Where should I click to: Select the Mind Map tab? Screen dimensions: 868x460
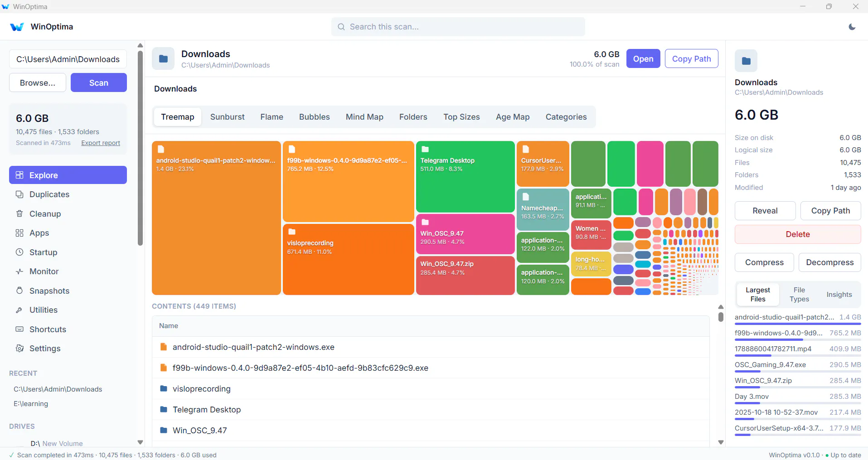point(364,117)
